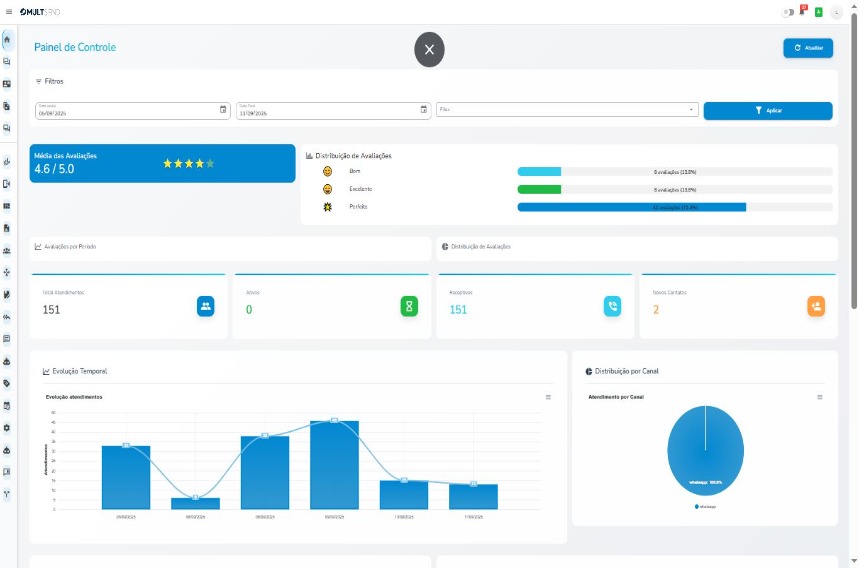Click the notification flag icon with red badge
The height and width of the screenshot is (568, 859).
click(802, 12)
